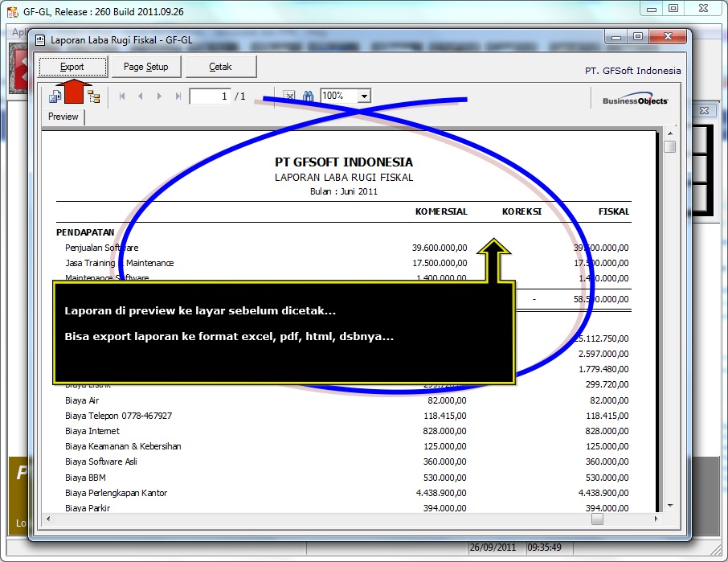Jump to the last page
Screen dimensions: 728x562
[178, 96]
